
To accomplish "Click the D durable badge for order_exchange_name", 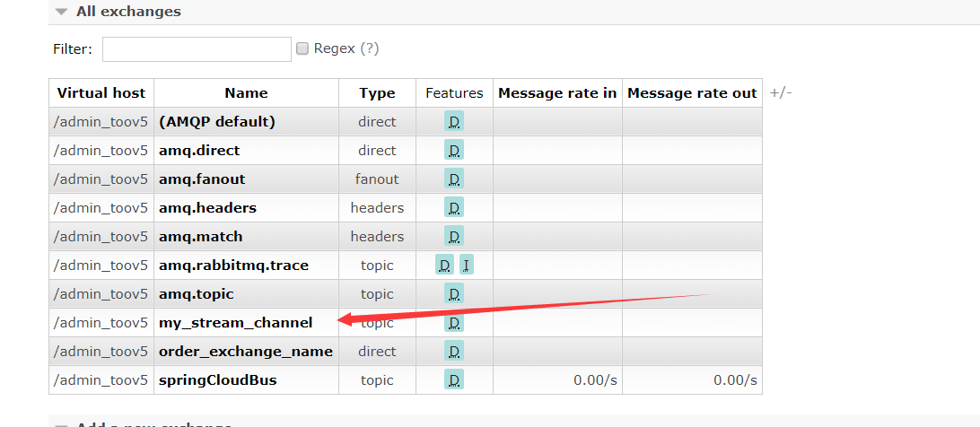I will [454, 352].
